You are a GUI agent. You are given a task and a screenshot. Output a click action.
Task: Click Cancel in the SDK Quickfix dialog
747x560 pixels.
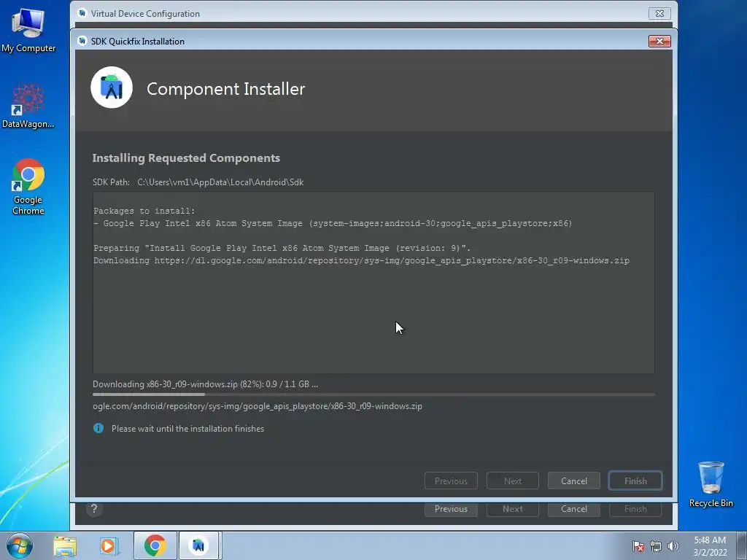(x=573, y=481)
